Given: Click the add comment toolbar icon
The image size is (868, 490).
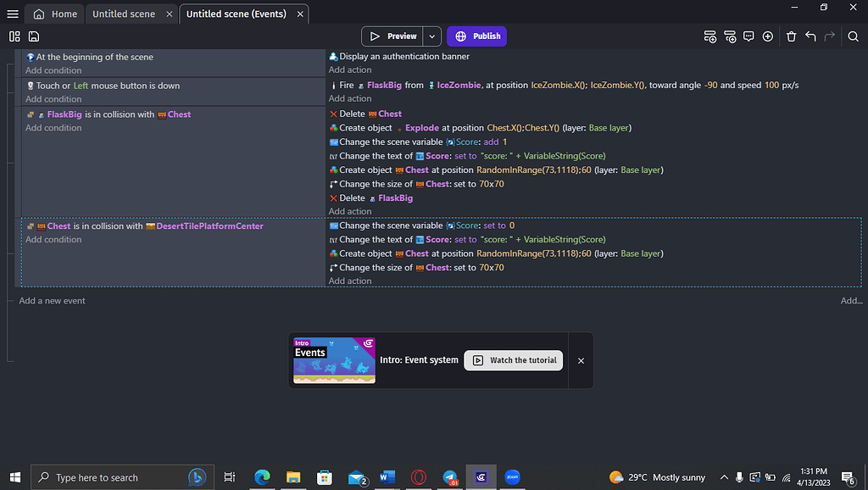Looking at the screenshot, I should click(748, 36).
